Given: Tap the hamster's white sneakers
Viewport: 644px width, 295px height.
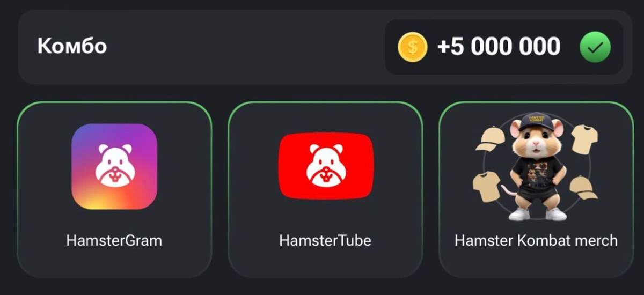Looking at the screenshot, I should pos(537,213).
